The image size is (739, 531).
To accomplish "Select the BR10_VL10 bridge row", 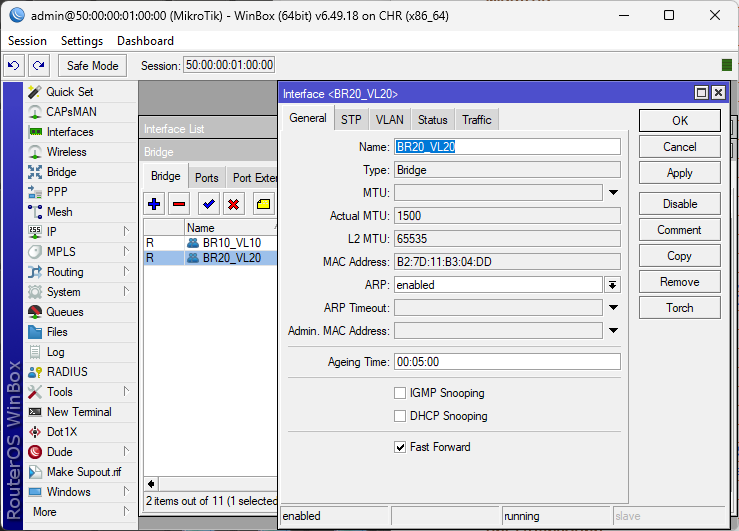I will tap(230, 243).
